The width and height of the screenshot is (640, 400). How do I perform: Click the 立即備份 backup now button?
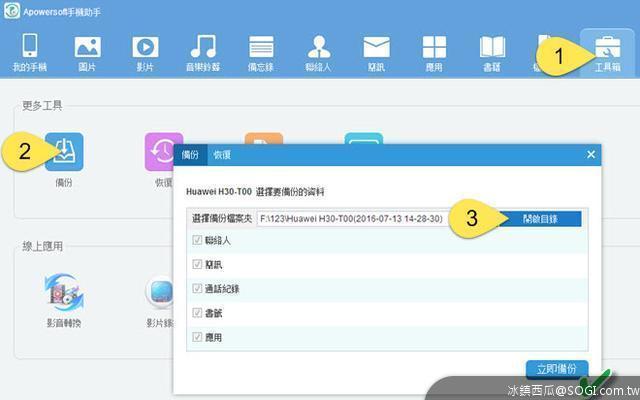(x=557, y=368)
